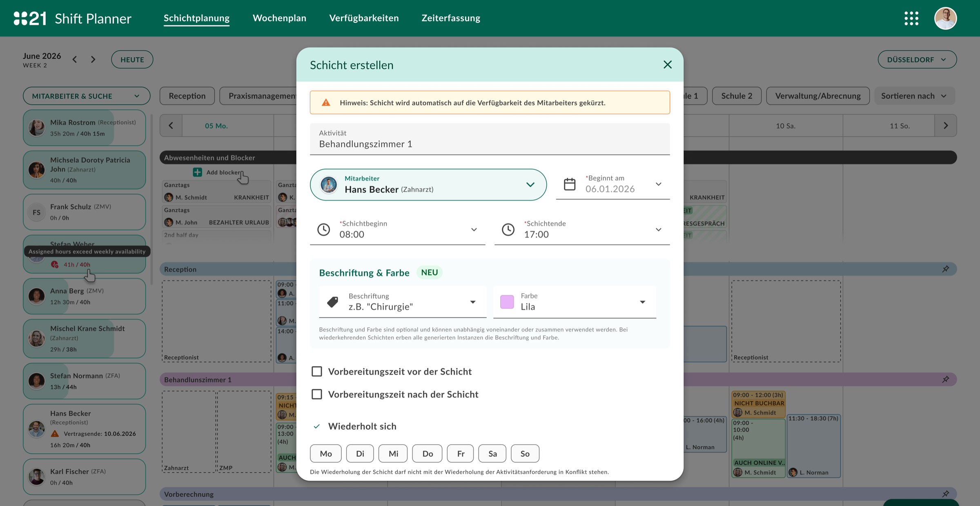
Task: Click the contract end warning icon on Hans Becker card
Action: tap(55, 434)
